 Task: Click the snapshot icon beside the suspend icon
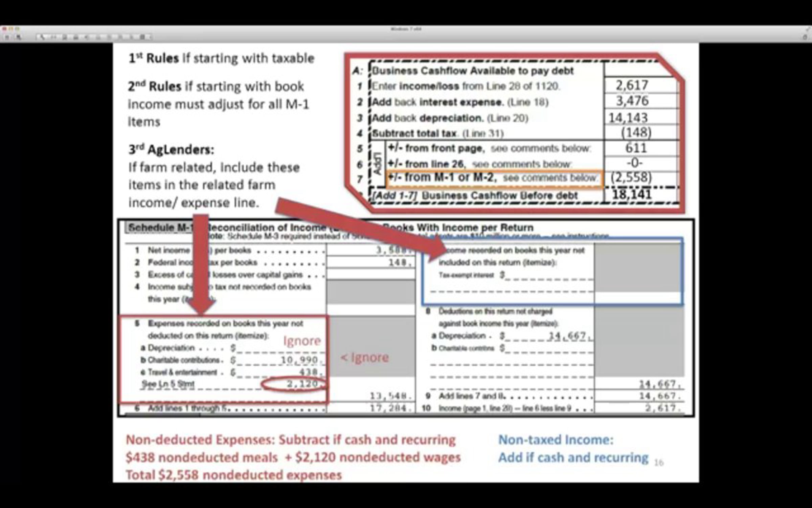19,37
